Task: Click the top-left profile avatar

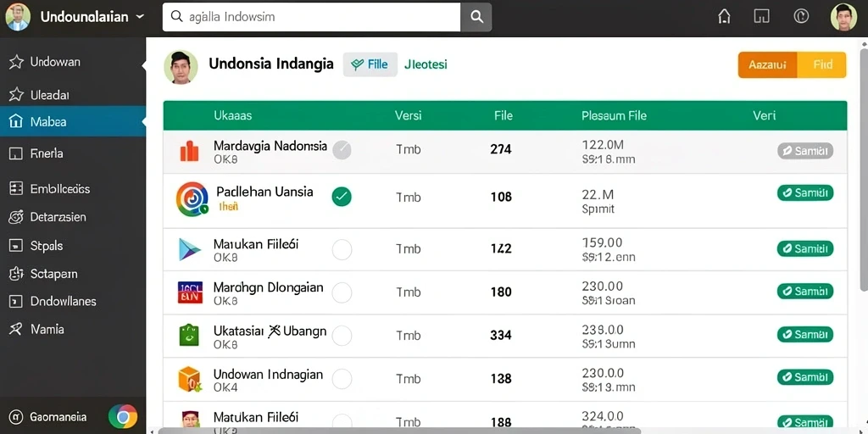Action: pos(18,17)
